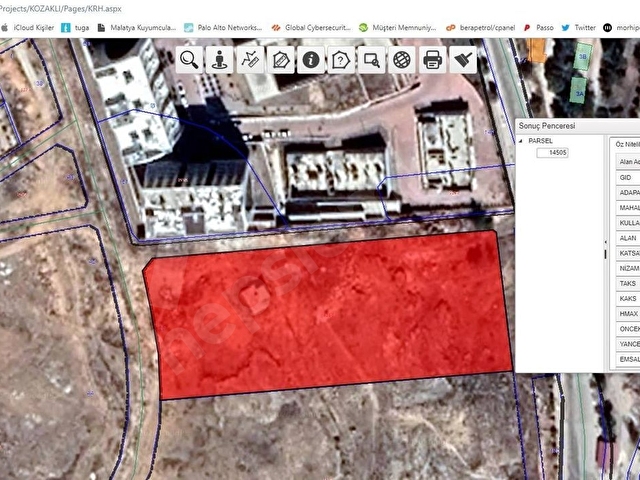
Task: Click the Passo bookmark icon
Action: [527, 28]
